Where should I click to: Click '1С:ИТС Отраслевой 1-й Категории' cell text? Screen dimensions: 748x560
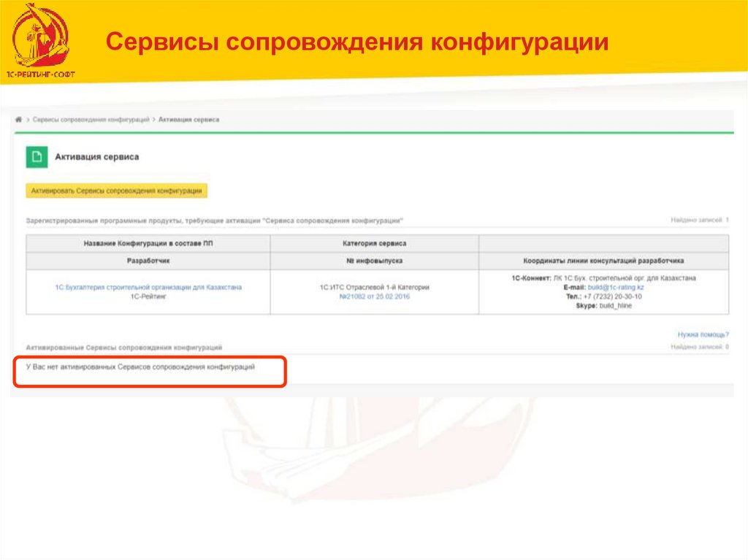(375, 287)
